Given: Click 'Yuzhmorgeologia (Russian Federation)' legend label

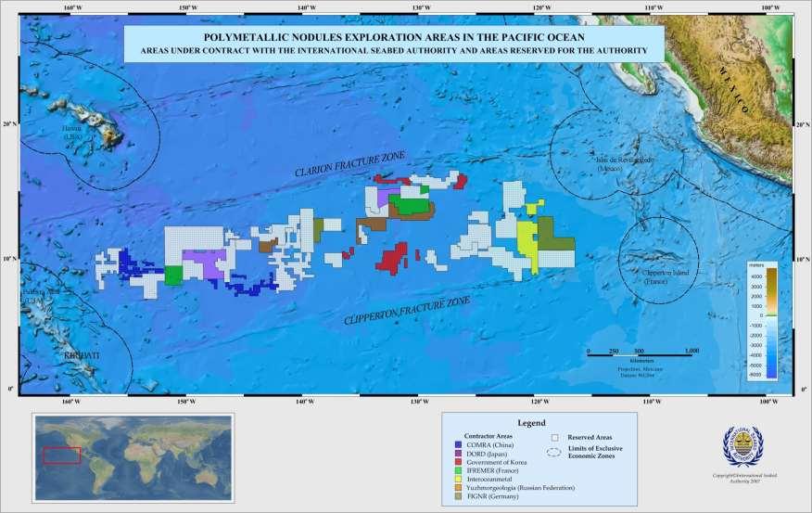Looking at the screenshot, I should [520, 488].
